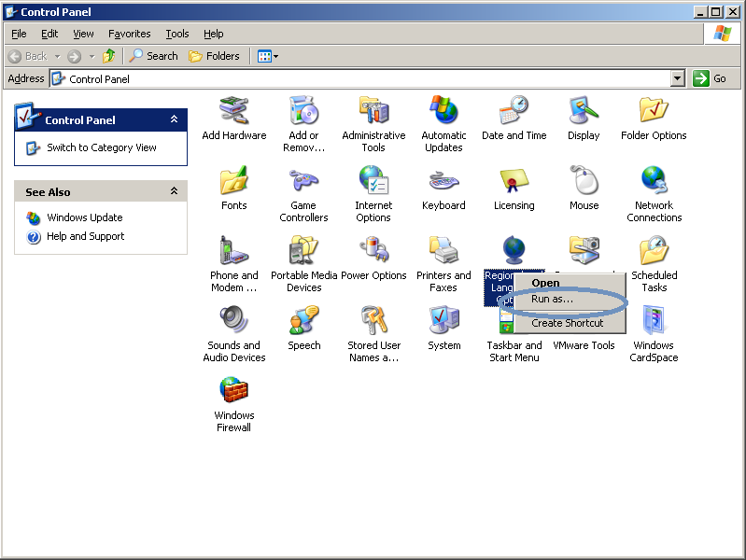
Task: Open the Mouse applet
Action: [584, 180]
